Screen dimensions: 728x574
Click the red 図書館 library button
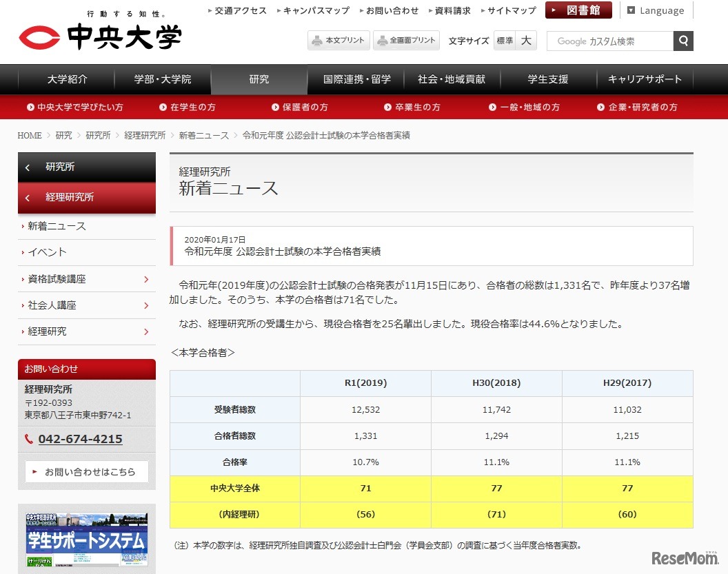tap(578, 10)
